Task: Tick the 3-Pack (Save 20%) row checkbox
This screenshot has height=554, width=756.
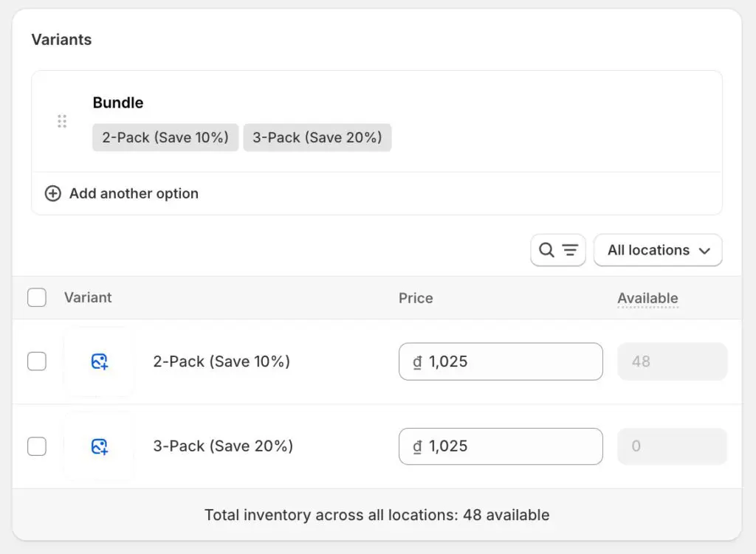Action: pos(37,446)
